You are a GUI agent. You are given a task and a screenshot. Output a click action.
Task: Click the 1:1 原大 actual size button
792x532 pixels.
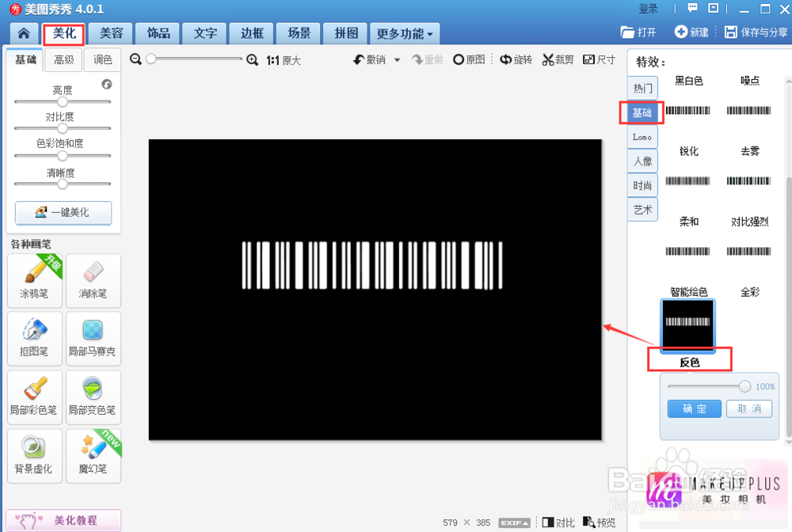pos(284,60)
